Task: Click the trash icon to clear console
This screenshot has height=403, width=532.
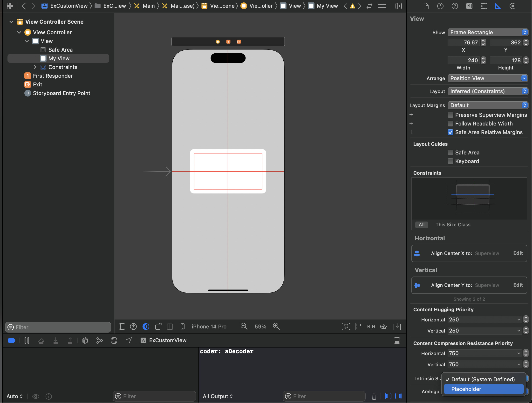Action: pos(374,396)
